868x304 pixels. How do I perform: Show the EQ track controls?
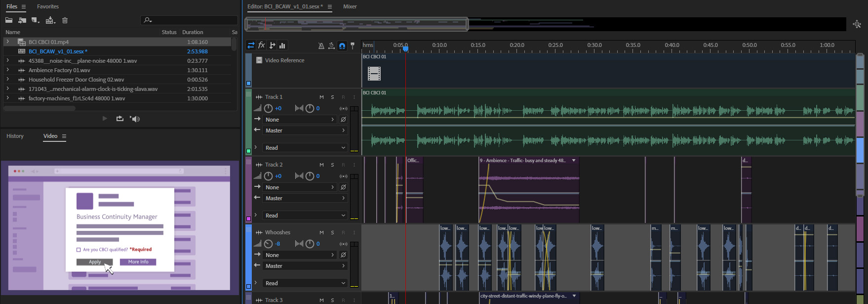pos(282,45)
